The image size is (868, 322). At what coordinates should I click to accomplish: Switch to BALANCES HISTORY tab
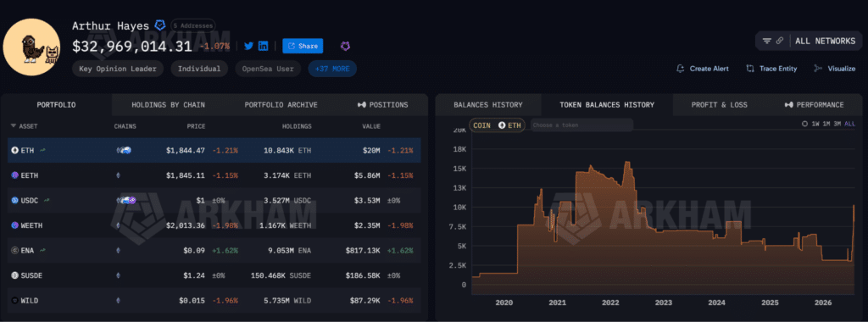tap(488, 104)
